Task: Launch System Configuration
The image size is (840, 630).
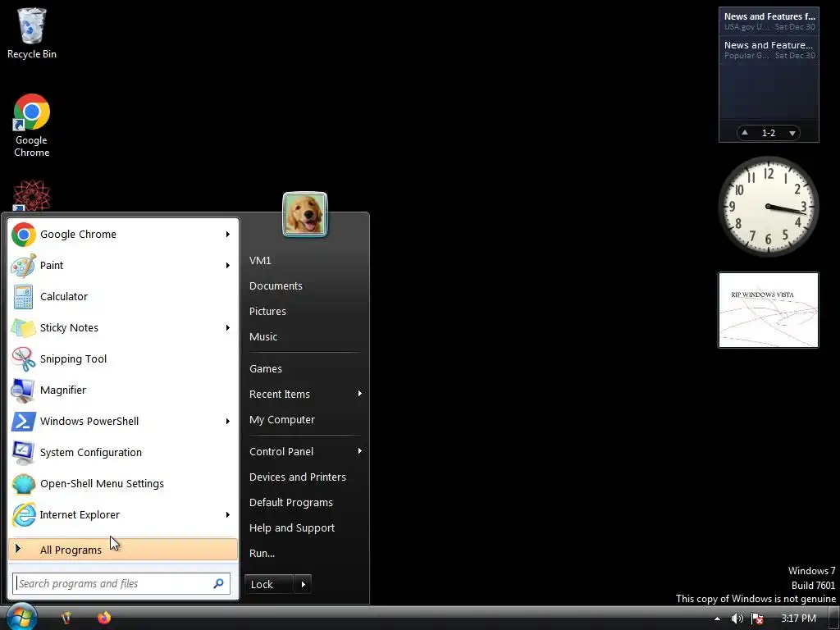Action: click(x=123, y=452)
